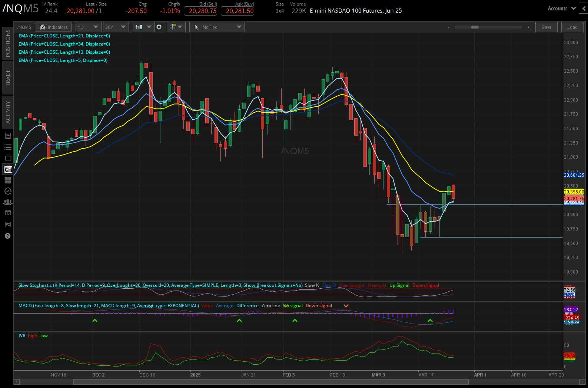Click the scrollbar left arrow
588x388 pixels.
tap(16, 381)
